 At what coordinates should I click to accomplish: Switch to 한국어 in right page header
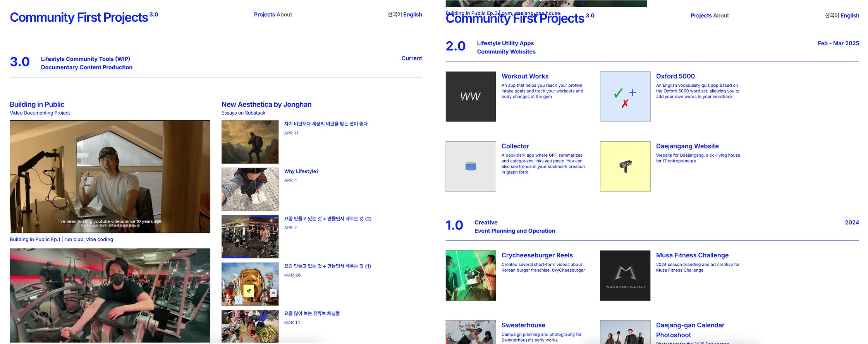(832, 15)
